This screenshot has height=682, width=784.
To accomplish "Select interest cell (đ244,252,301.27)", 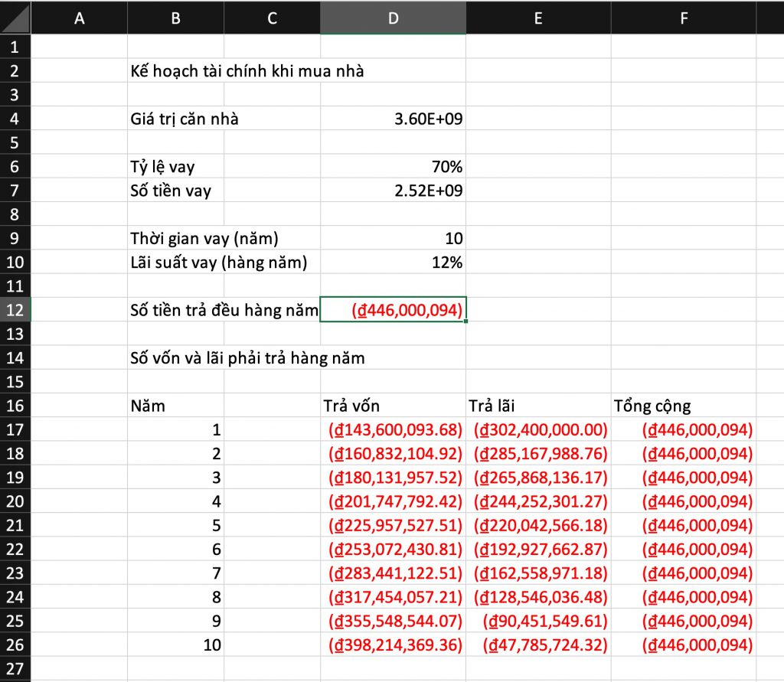I will [x=538, y=501].
